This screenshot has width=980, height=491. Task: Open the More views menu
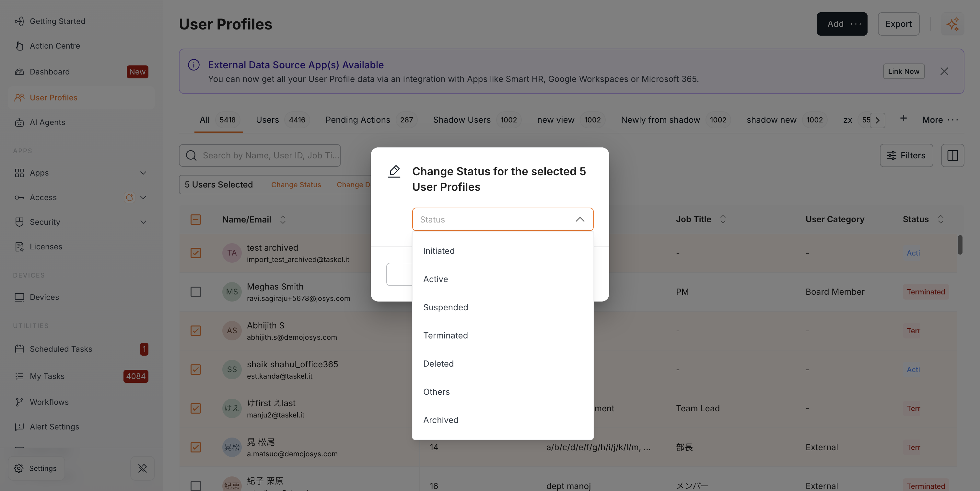940,120
